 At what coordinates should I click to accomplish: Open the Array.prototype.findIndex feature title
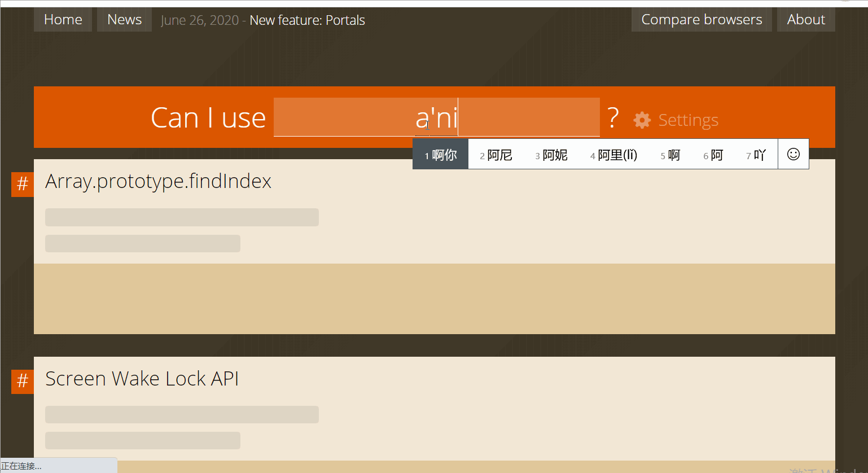click(x=158, y=181)
